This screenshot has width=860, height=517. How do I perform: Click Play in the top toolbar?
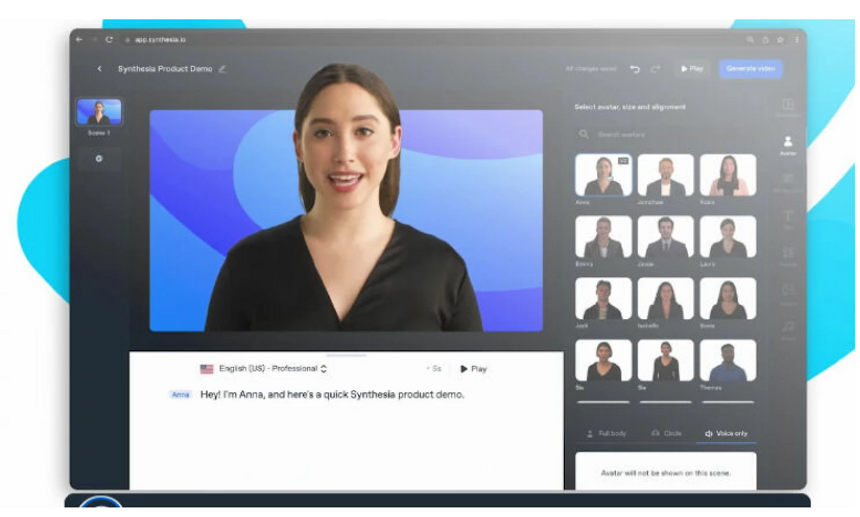pos(692,69)
